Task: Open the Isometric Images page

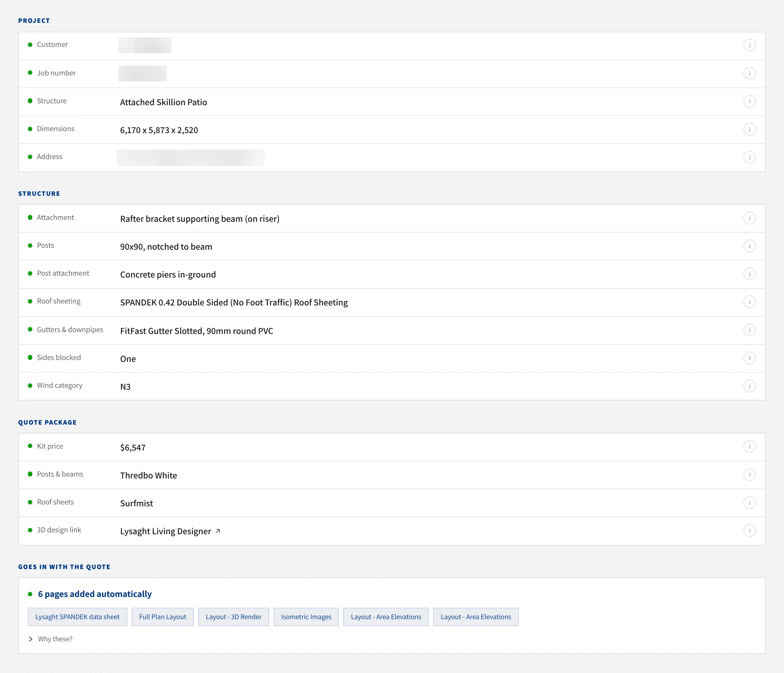Action: 306,617
